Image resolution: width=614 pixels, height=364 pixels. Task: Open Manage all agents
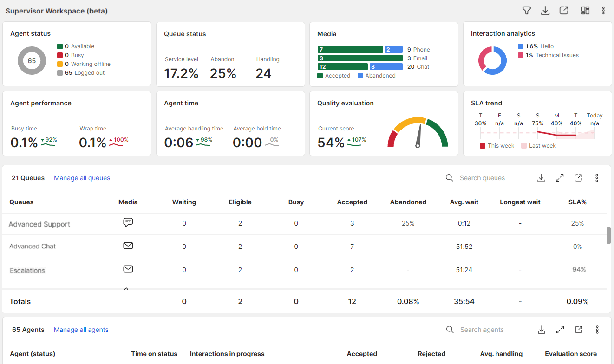81,330
